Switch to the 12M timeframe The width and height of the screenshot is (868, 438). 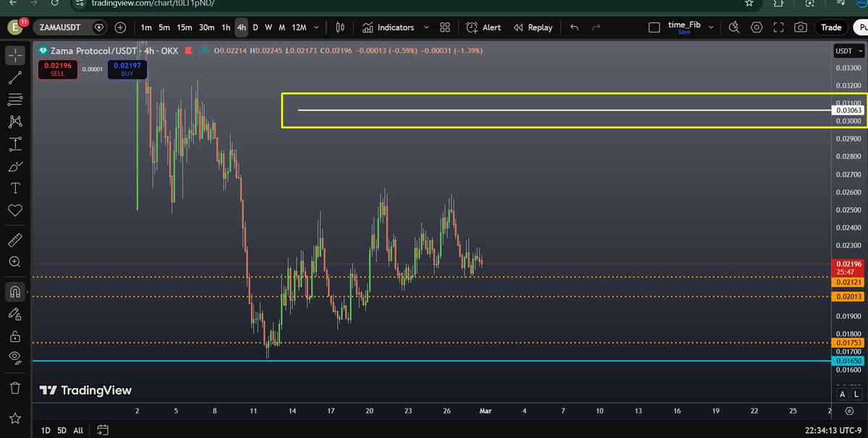tap(299, 27)
